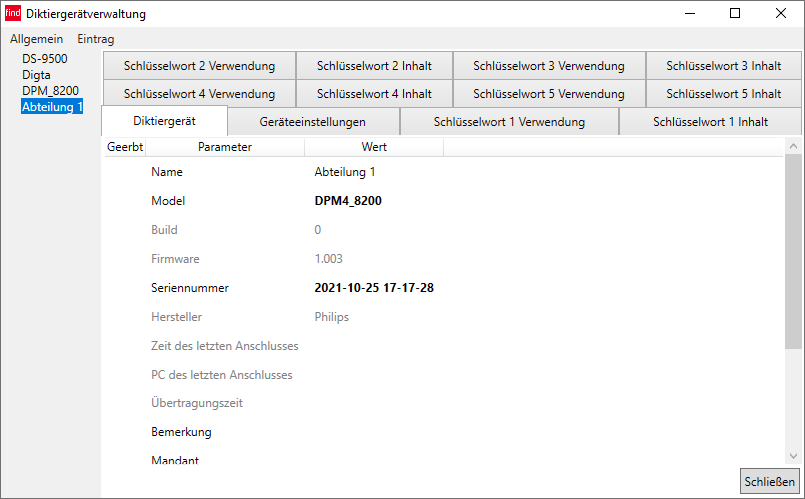Click the Mandant parameter label
This screenshot has height=499, width=805.
[x=175, y=460]
